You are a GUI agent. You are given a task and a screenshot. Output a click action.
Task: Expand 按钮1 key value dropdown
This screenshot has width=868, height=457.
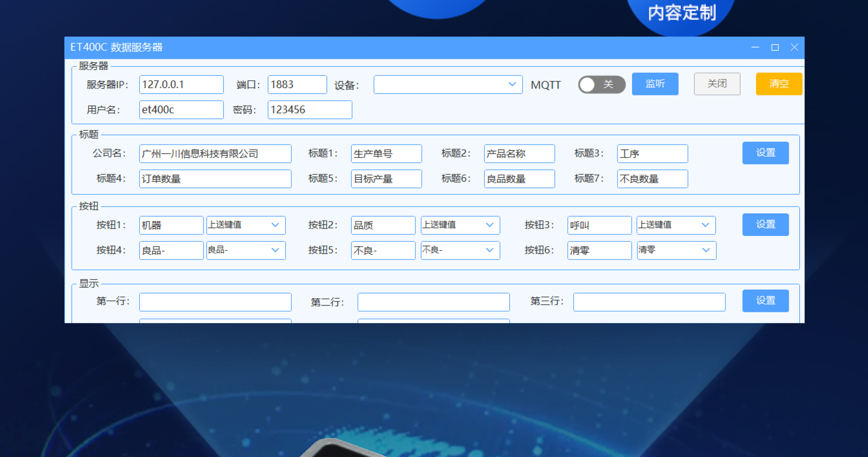pyautogui.click(x=245, y=225)
